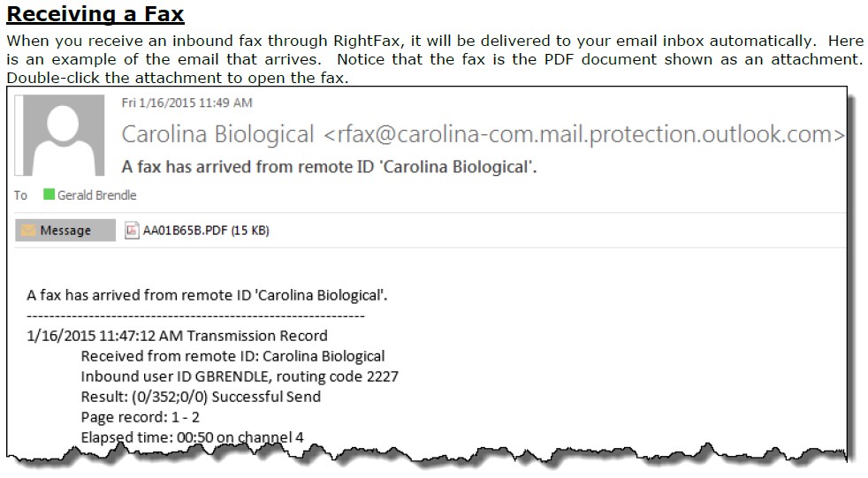Click the Successful Send result line
The image size is (868, 478).
(x=201, y=397)
